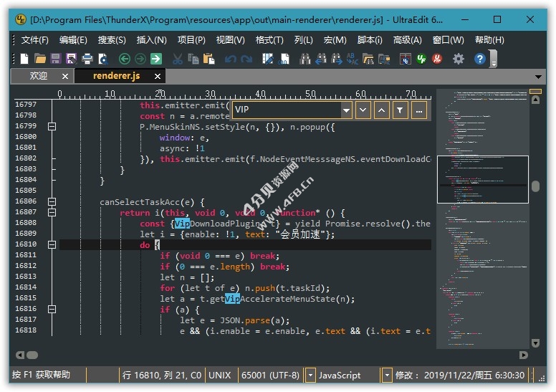Click find next down-arrow button

click(363, 110)
